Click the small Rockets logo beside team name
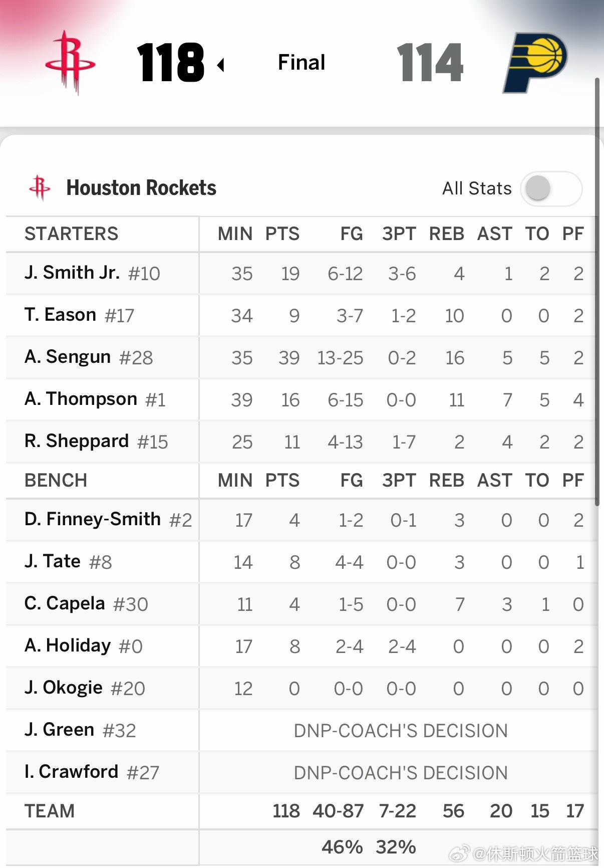Image resolution: width=604 pixels, height=868 pixels. 40,188
